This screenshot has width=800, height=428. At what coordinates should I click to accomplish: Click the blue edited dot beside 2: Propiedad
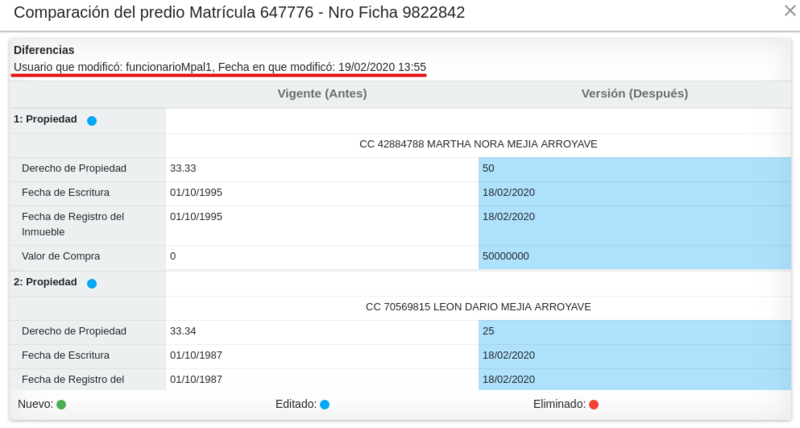point(92,284)
